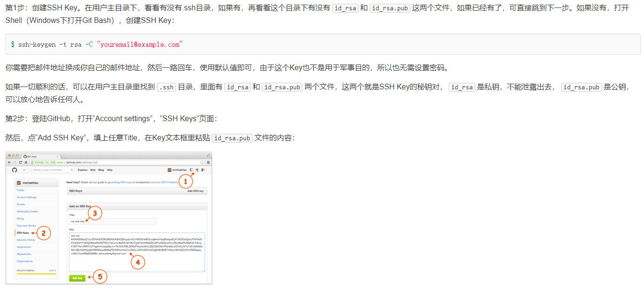This screenshot has height=289, width=644.
Task: Open Applications in the settings sidebar
Action: click(x=24, y=247)
